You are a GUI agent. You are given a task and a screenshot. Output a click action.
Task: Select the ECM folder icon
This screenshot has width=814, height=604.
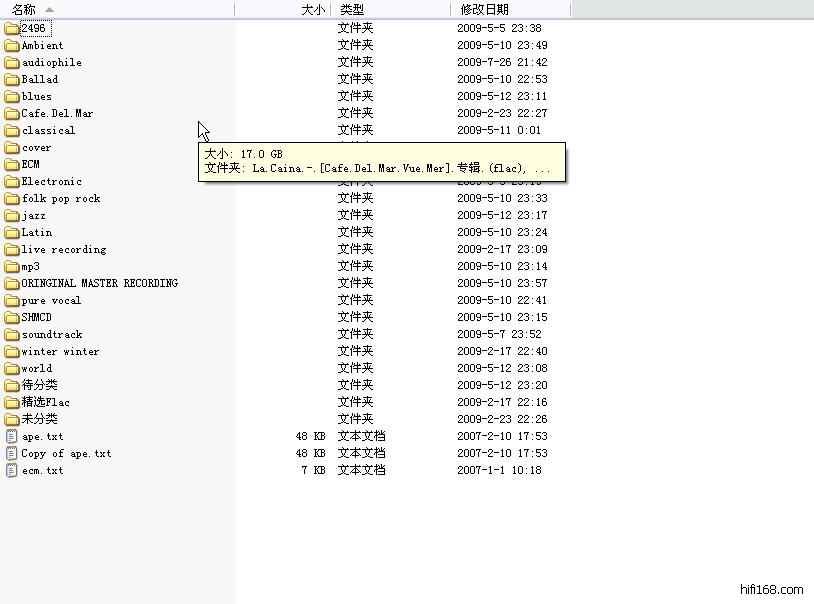12,164
